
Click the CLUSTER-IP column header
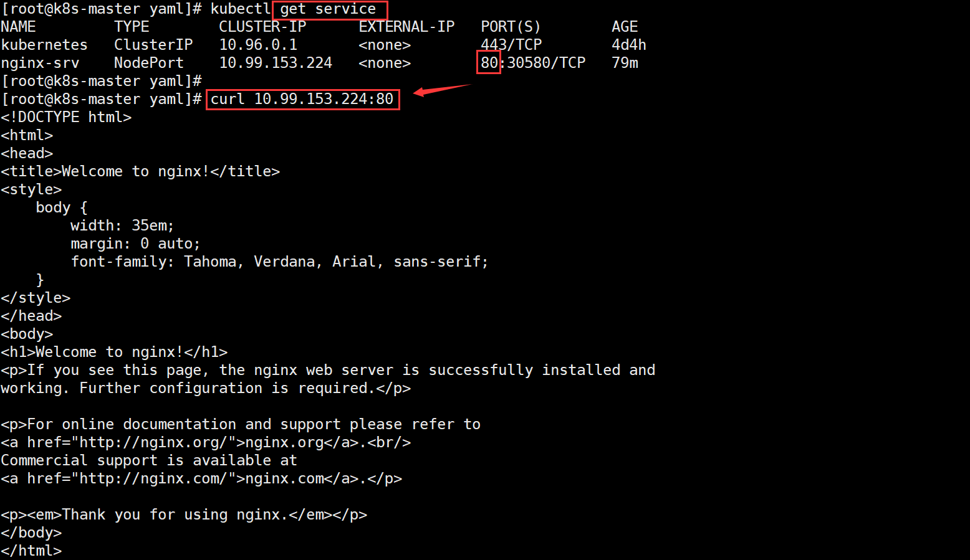[x=262, y=27]
